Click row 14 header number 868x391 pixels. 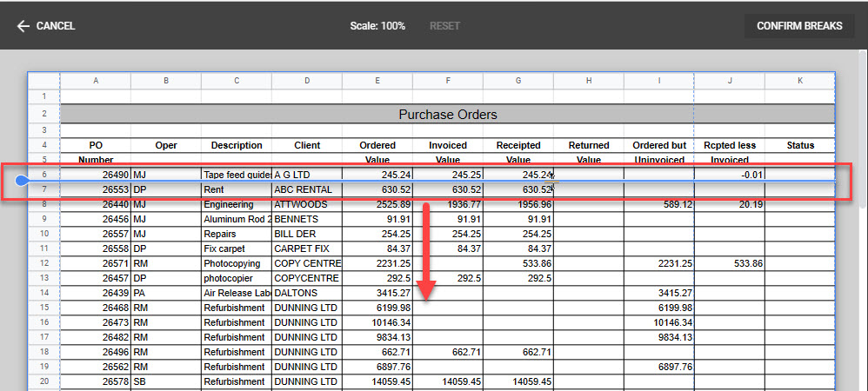[43, 294]
